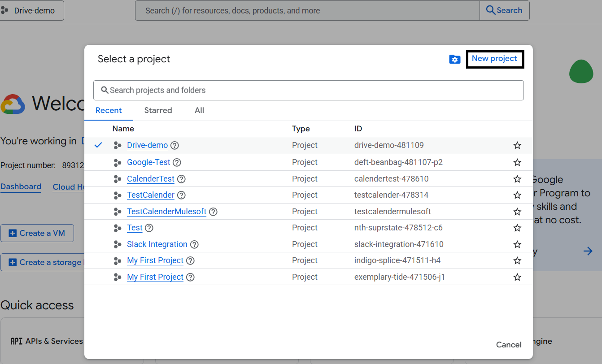Screen dimensions: 602x364
Task: Star the Drive-demo project
Action: pos(517,145)
